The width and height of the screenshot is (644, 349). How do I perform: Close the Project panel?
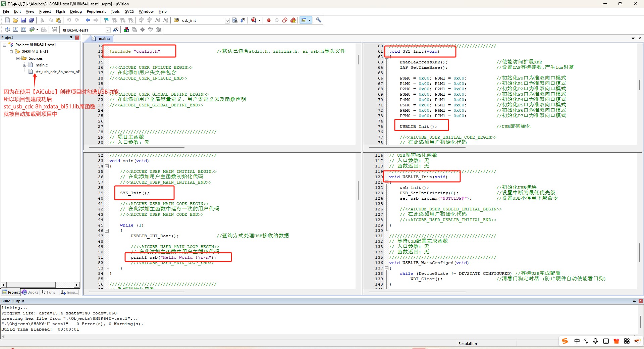click(x=77, y=38)
